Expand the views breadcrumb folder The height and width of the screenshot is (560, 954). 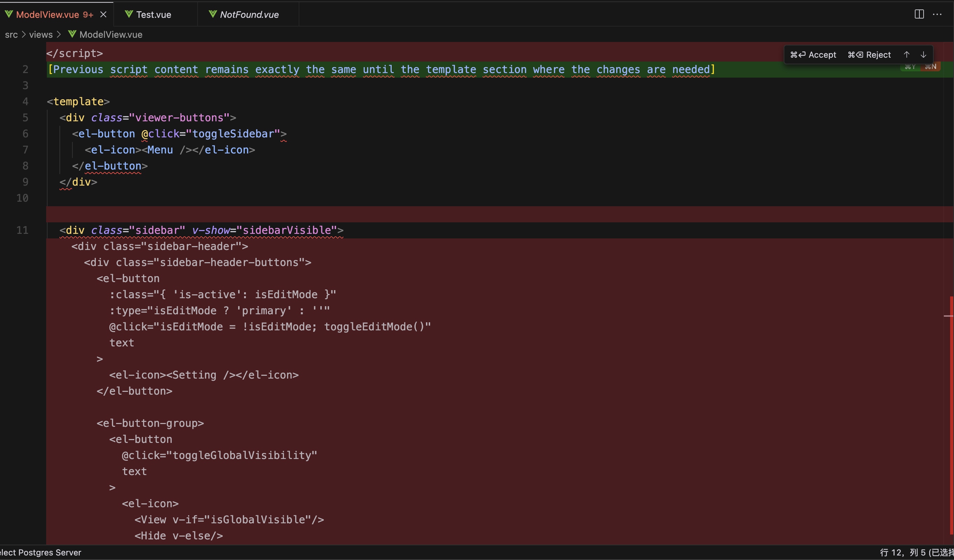click(x=41, y=35)
